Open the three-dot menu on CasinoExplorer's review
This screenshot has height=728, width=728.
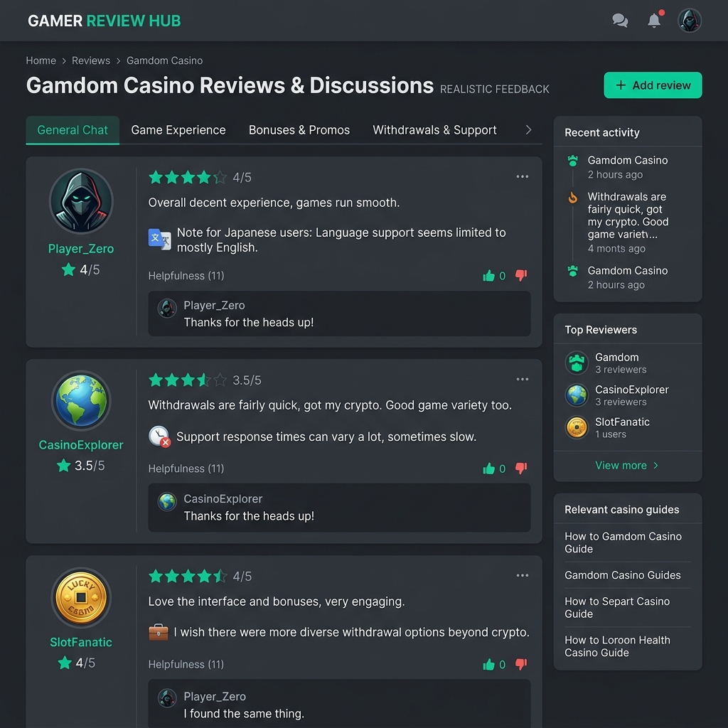(x=523, y=380)
